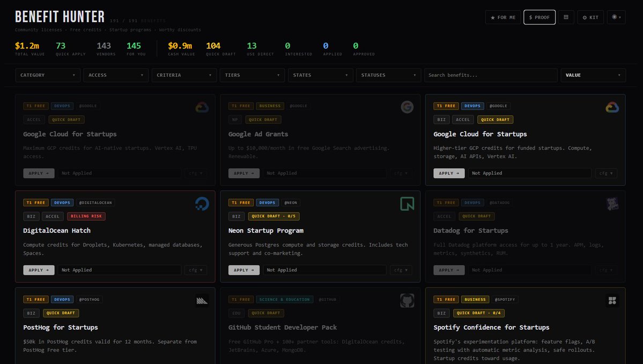Click the Spotify Confidence logo icon
Screen dimensions: 643x364
(612, 300)
